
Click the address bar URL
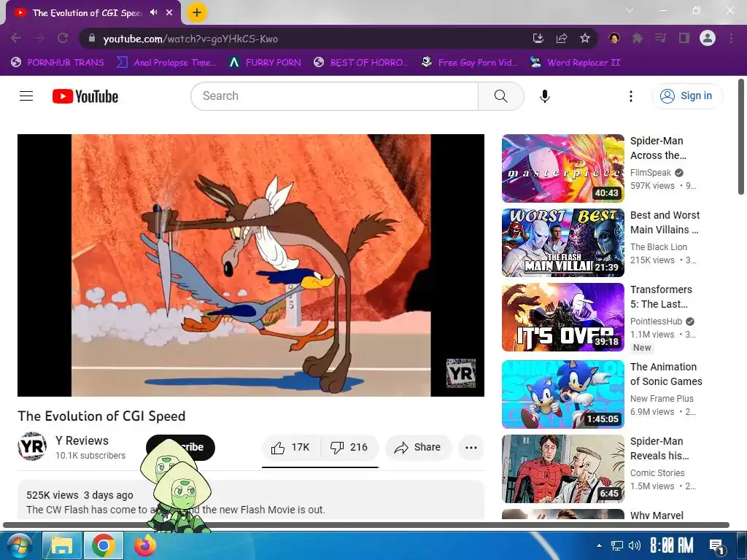[190, 39]
